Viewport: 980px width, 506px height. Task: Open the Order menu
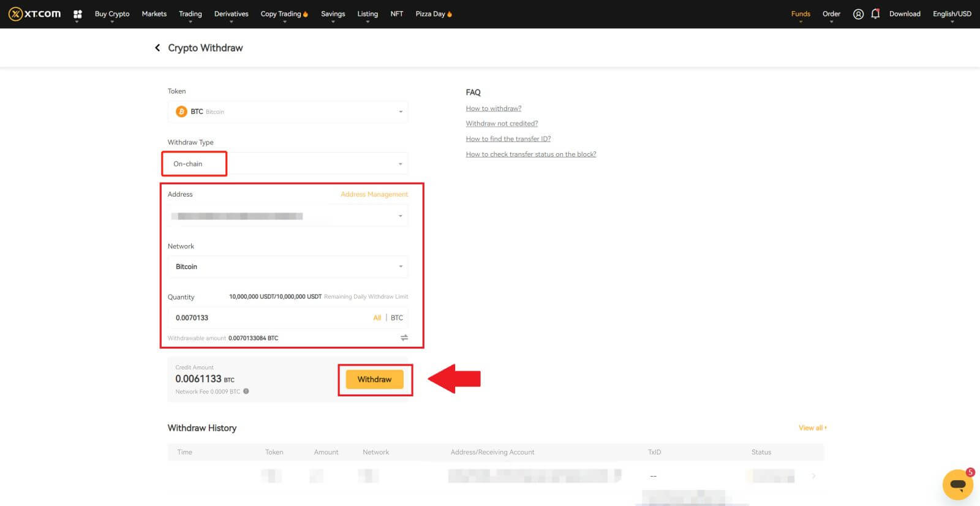tap(831, 13)
